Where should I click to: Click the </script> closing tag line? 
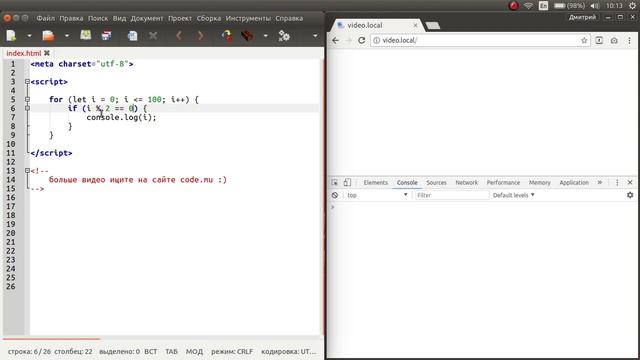(x=51, y=153)
